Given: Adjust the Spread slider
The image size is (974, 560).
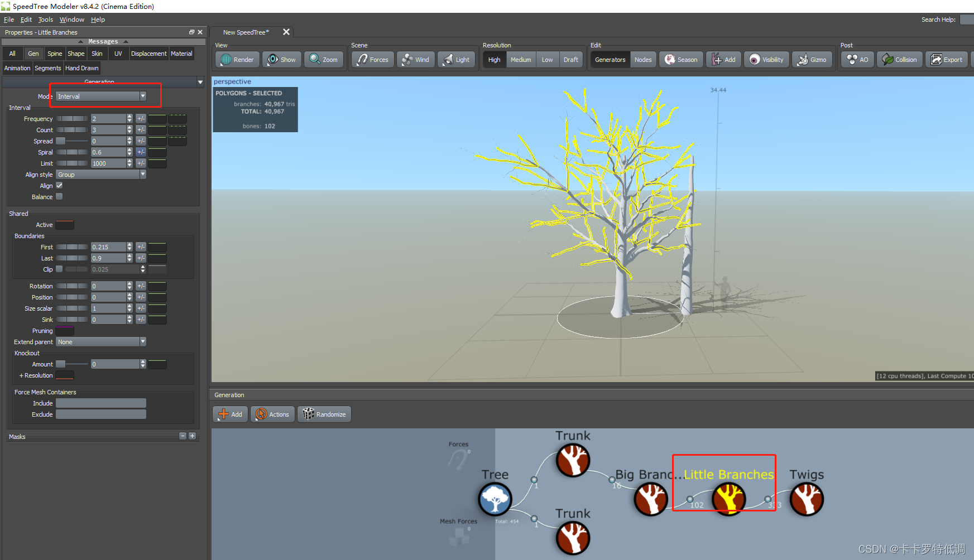Looking at the screenshot, I should tap(72, 141).
